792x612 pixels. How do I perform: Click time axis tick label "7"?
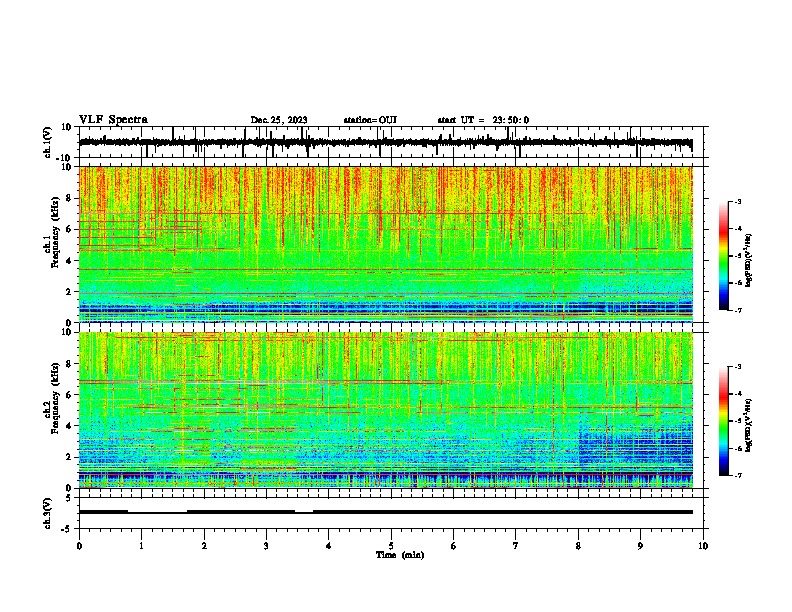tap(516, 546)
